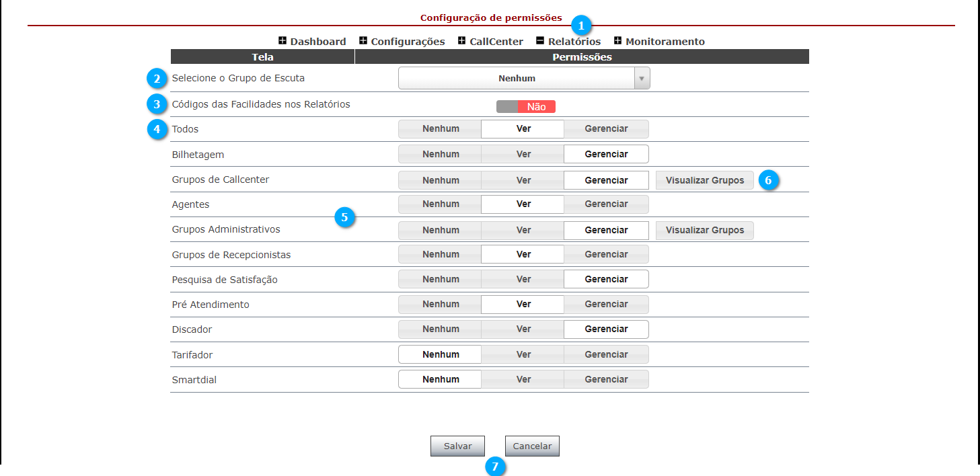
Task: Set Bilhetagem permission to Gerenciar
Action: pos(606,154)
